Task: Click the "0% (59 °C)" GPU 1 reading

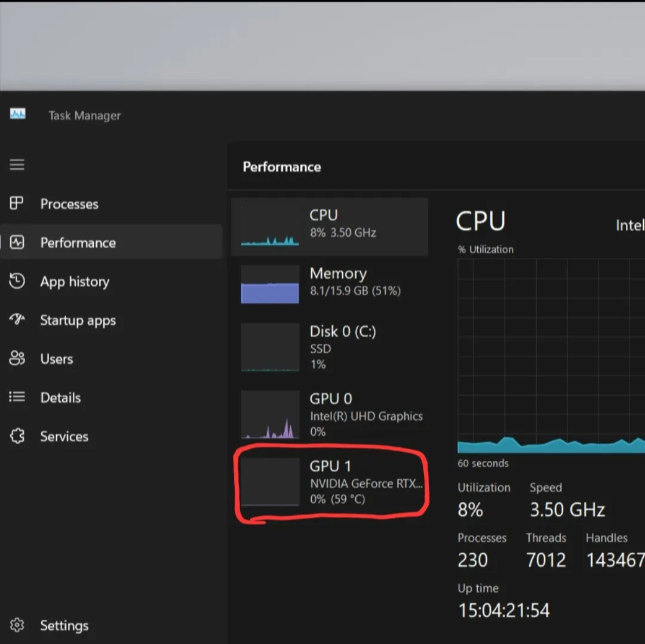Action: [x=337, y=499]
